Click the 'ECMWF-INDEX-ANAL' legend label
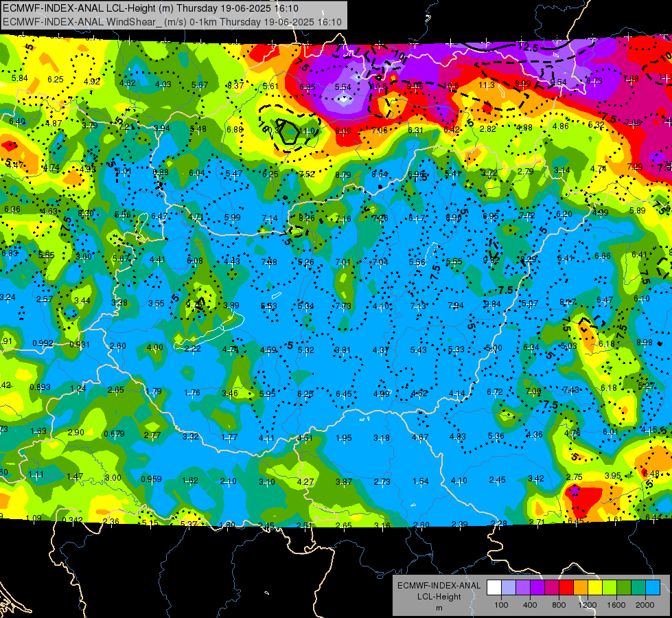The height and width of the screenshot is (618, 672). [x=439, y=586]
